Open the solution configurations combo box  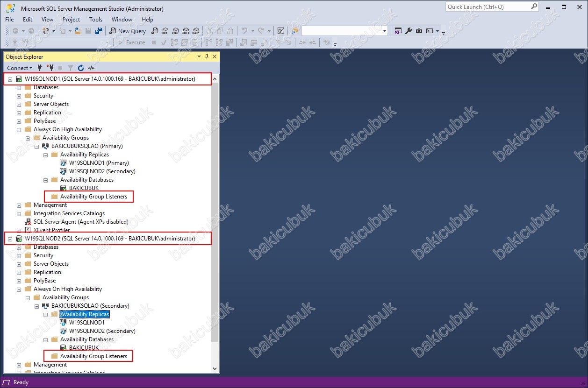click(x=345, y=31)
